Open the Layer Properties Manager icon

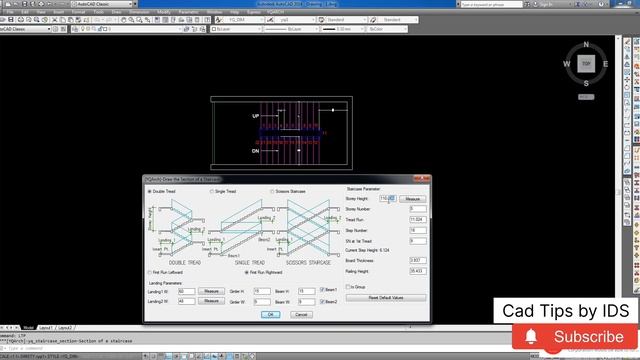click(x=75, y=29)
